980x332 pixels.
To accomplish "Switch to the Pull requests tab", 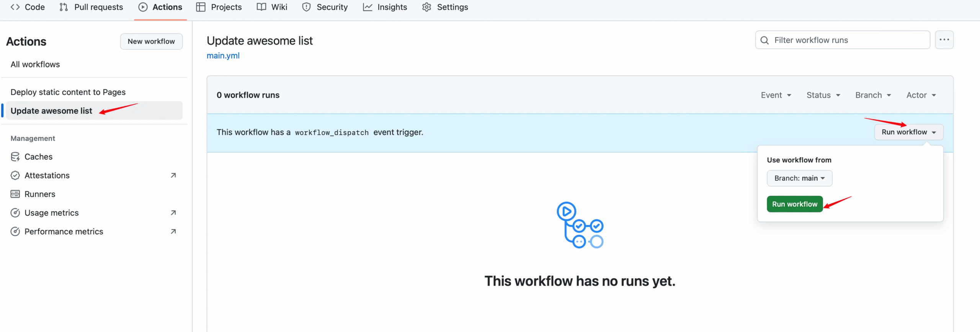I will (x=91, y=7).
